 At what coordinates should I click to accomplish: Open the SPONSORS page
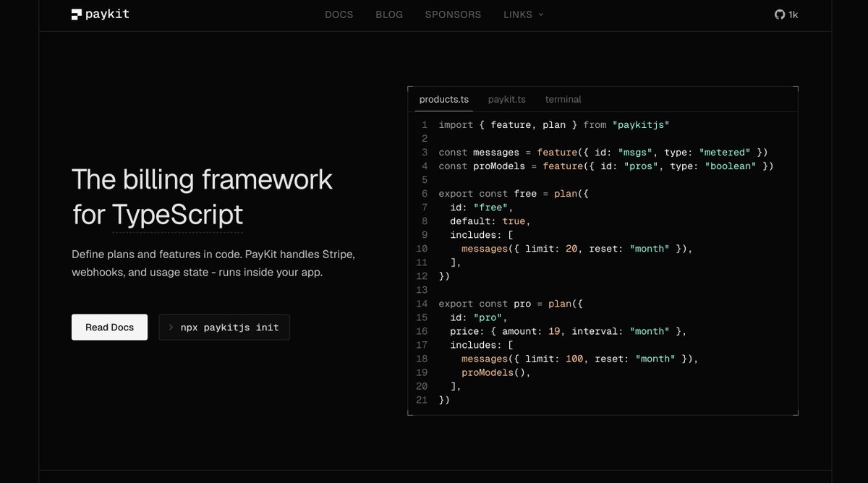453,14
